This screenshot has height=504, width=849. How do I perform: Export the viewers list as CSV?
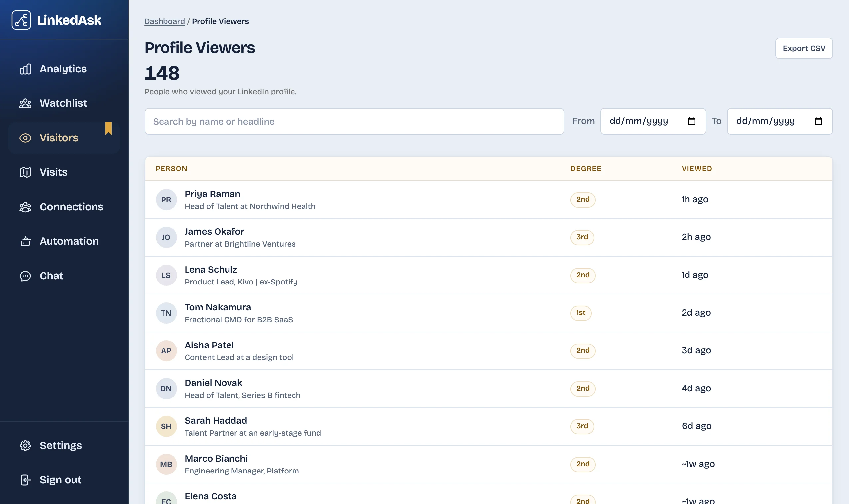[x=804, y=48]
